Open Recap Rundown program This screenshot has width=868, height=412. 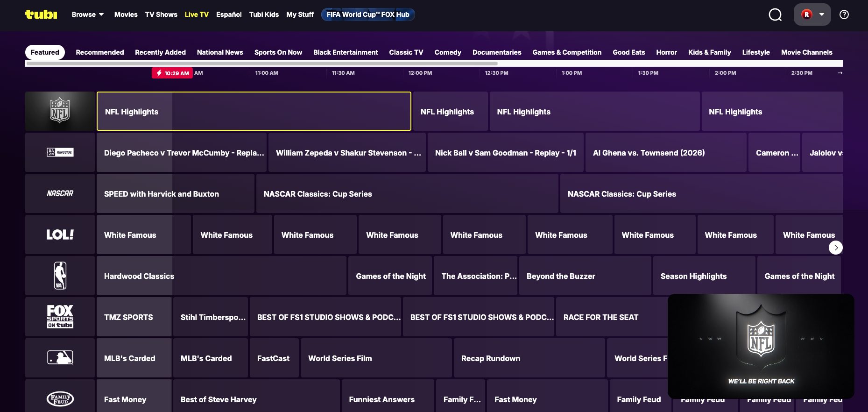click(529, 358)
